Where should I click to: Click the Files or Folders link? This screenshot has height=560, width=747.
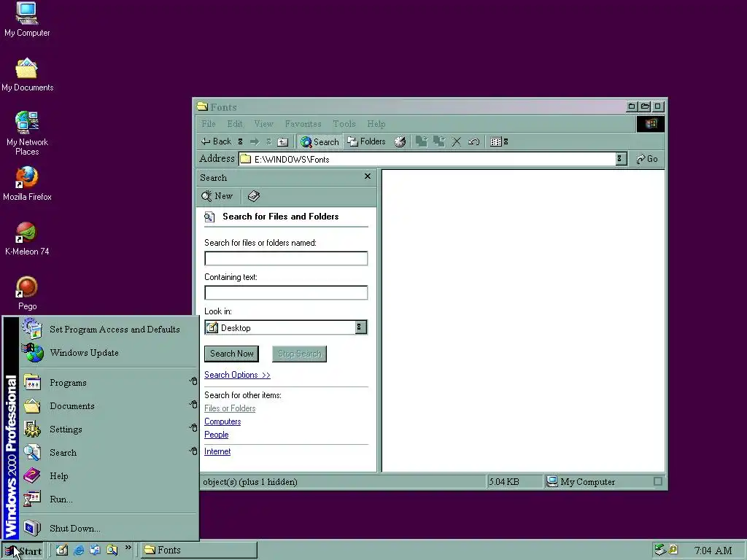[230, 408]
